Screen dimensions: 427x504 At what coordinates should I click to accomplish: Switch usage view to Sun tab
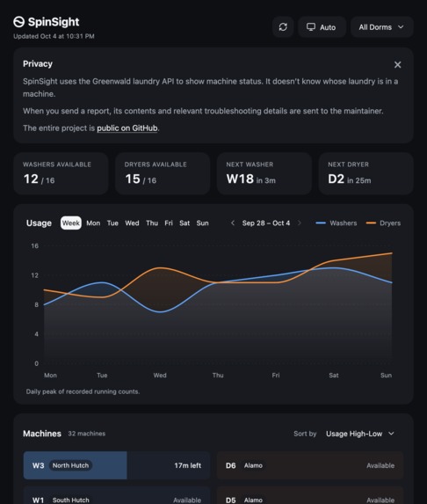[202, 223]
